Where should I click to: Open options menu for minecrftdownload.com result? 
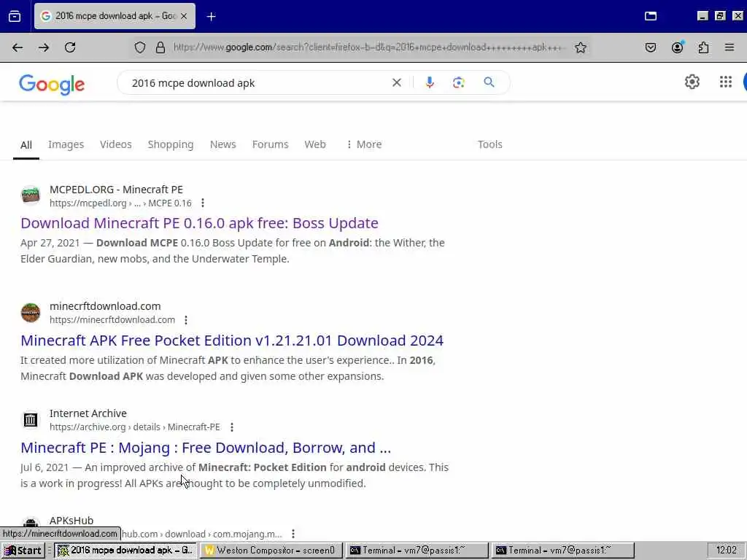click(186, 320)
